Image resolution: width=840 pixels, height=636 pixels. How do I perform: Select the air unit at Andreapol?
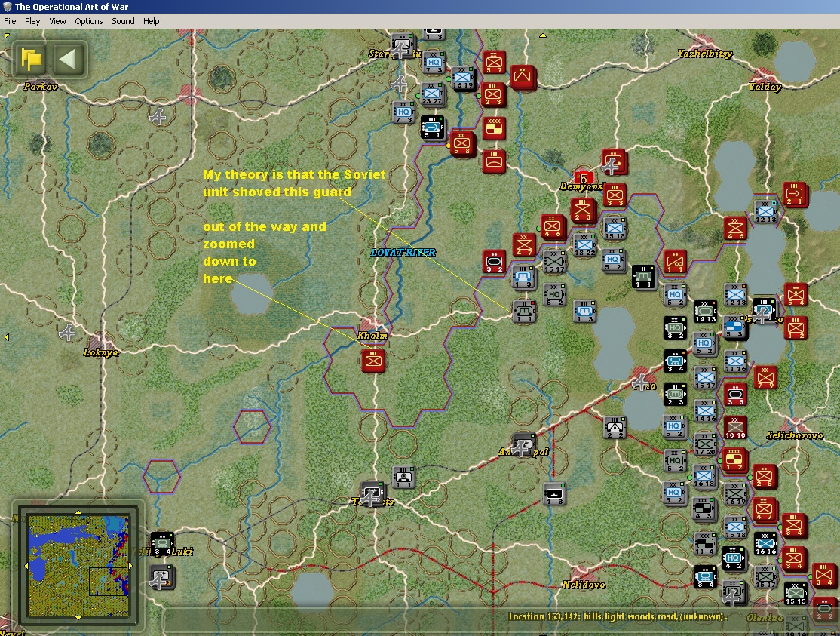tap(523, 444)
